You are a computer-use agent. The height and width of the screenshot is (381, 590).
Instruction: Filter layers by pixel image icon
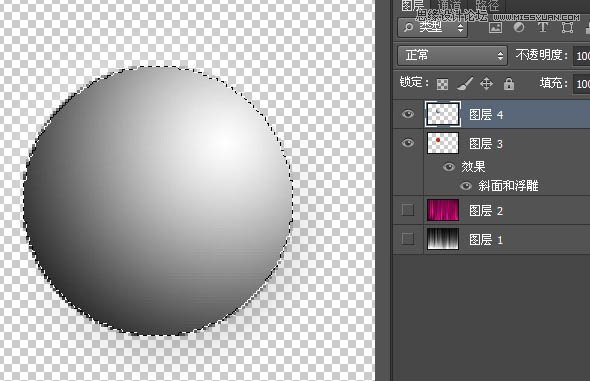(495, 28)
